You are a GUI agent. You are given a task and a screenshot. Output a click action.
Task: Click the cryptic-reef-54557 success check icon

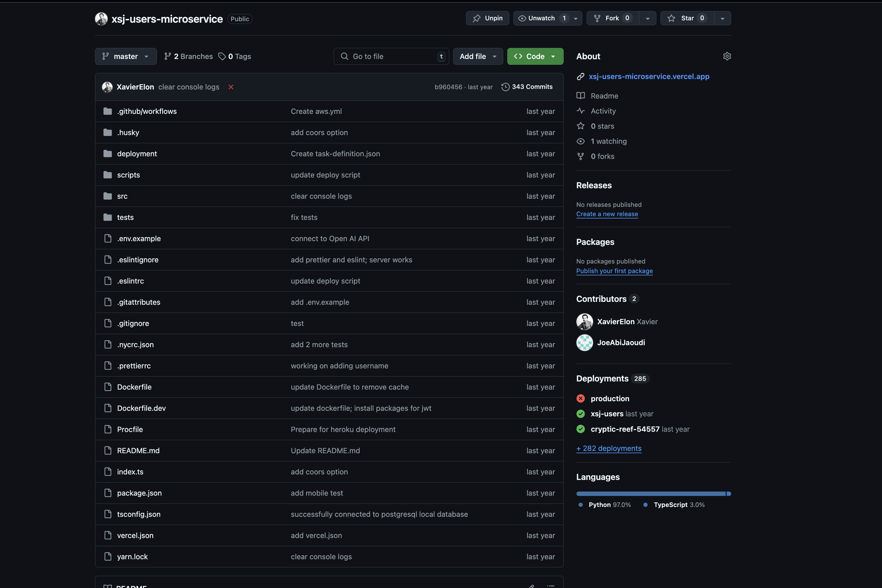580,429
